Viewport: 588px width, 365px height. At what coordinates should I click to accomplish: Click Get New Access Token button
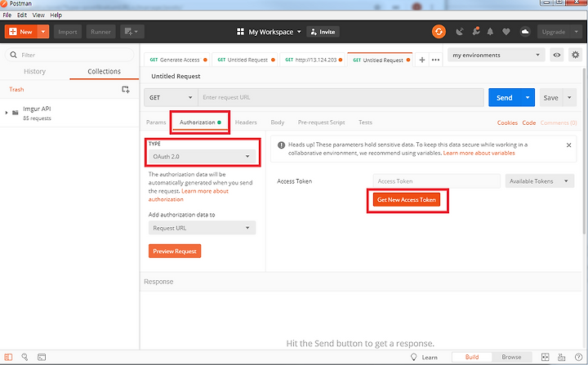(x=407, y=199)
